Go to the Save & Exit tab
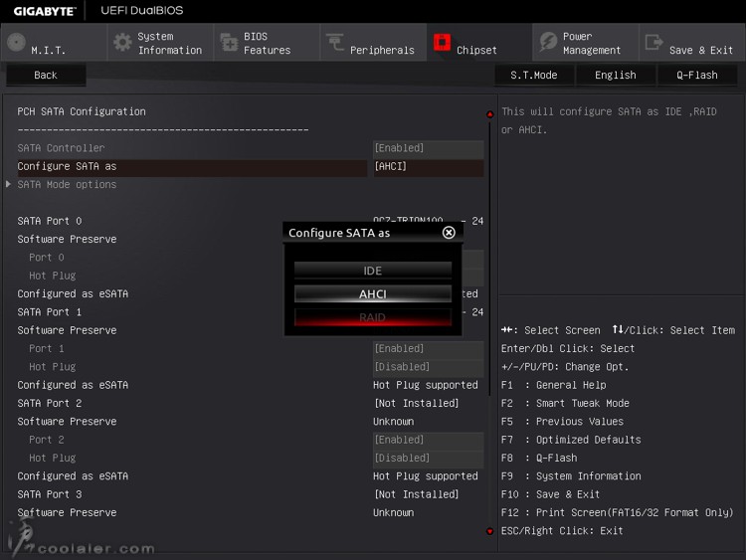746x560 pixels. click(692, 43)
